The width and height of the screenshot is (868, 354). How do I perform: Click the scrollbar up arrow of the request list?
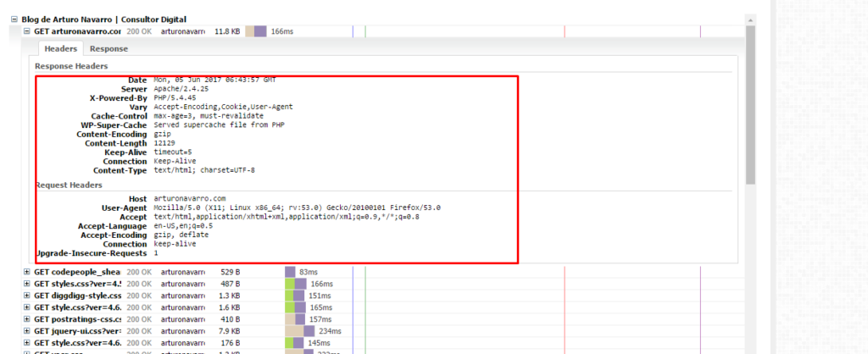point(751,20)
